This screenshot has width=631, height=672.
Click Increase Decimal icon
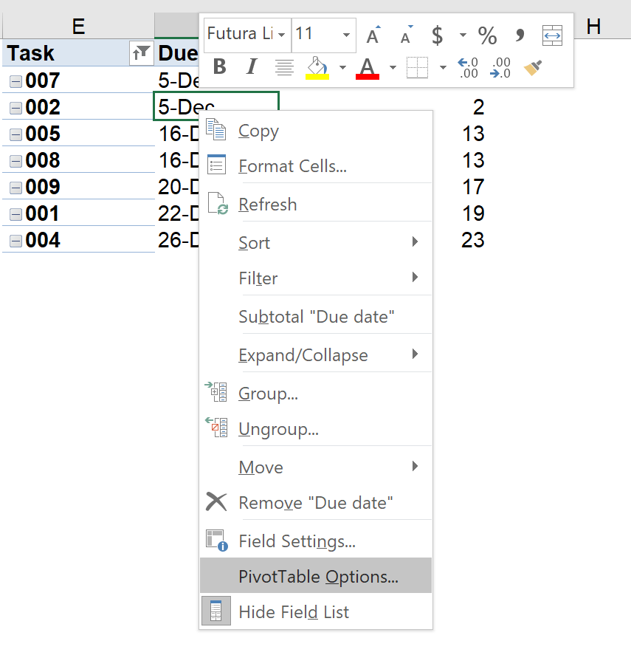click(468, 68)
